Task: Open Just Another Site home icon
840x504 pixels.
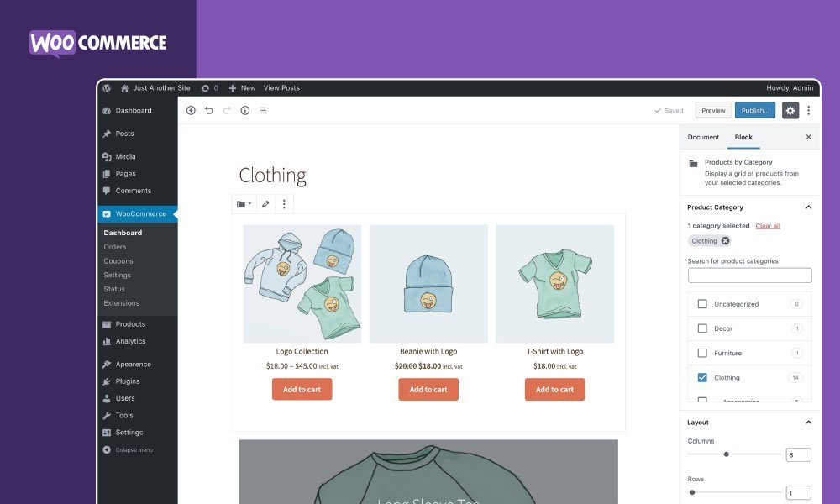Action: 124,88
